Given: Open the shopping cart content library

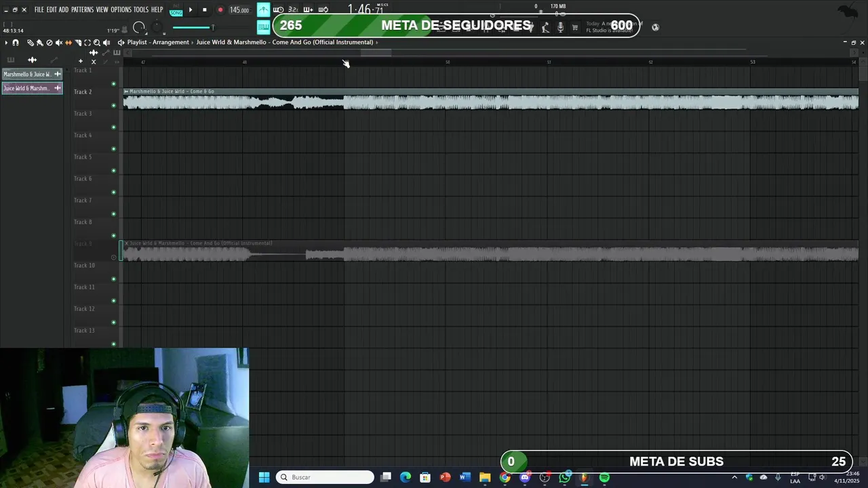Looking at the screenshot, I should (575, 27).
